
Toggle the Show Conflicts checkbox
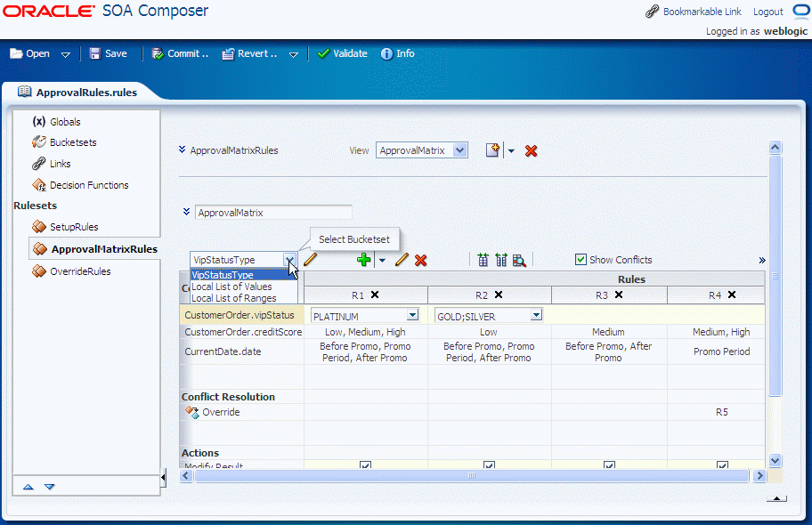(x=581, y=260)
